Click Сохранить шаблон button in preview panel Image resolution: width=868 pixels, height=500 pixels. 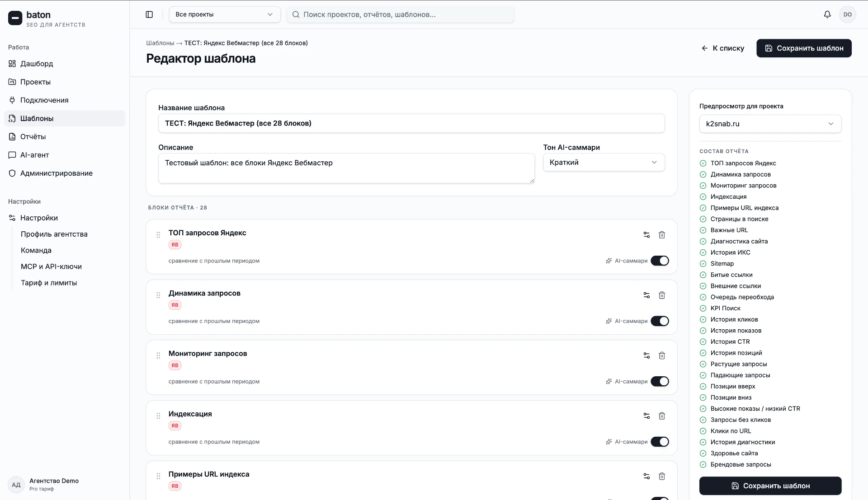(x=770, y=486)
